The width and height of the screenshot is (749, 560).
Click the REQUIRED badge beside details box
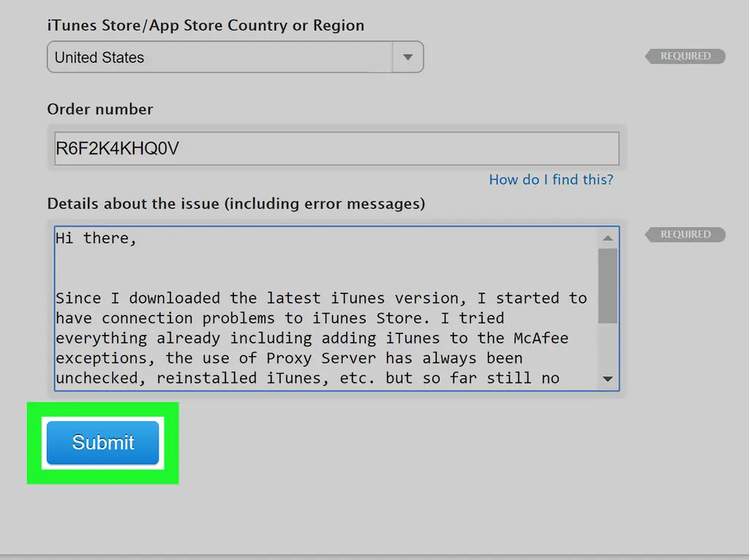click(685, 235)
